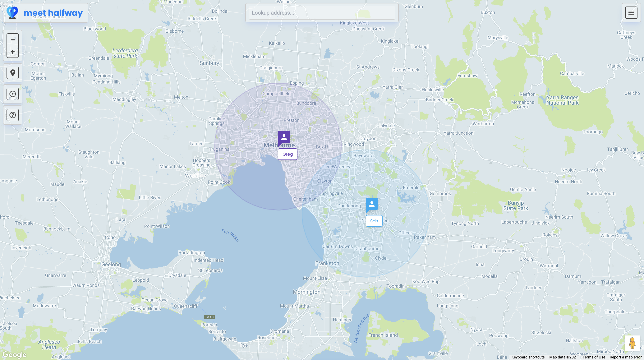Click the map zoom in plus button
The image size is (644, 360).
12,52
